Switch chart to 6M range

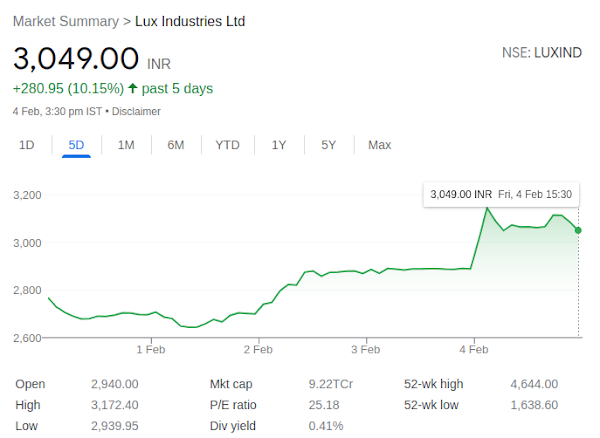tap(176, 145)
